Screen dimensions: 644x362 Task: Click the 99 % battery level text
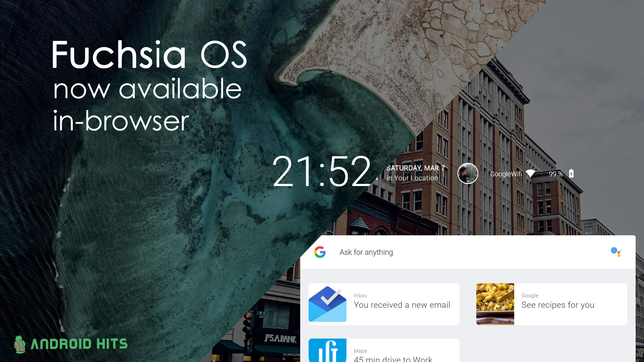(556, 174)
